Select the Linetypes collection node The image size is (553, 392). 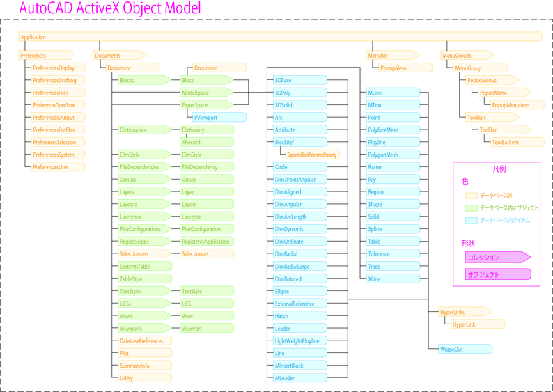[x=145, y=217]
